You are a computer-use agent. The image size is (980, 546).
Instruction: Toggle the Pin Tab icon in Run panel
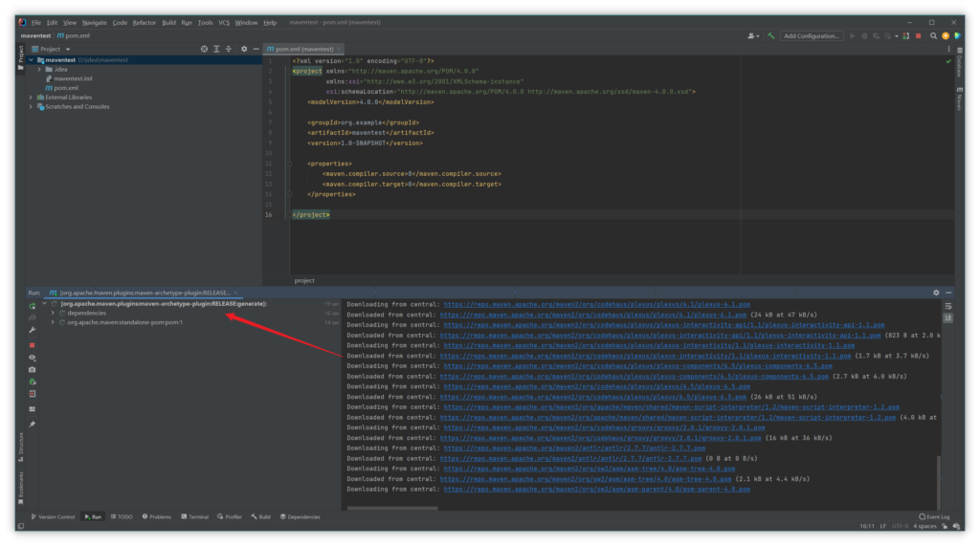pyautogui.click(x=32, y=425)
